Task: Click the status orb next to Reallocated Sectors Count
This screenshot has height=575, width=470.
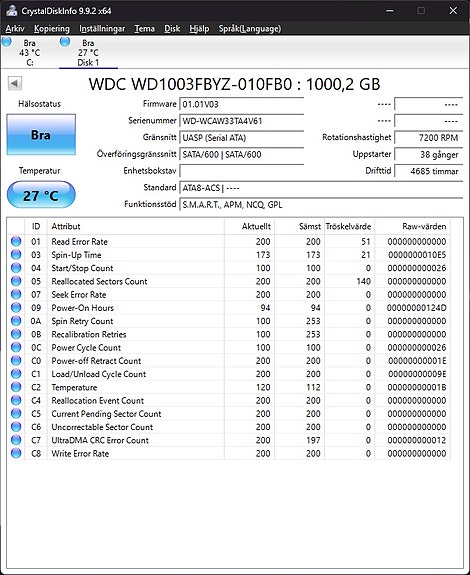Action: tap(16, 281)
